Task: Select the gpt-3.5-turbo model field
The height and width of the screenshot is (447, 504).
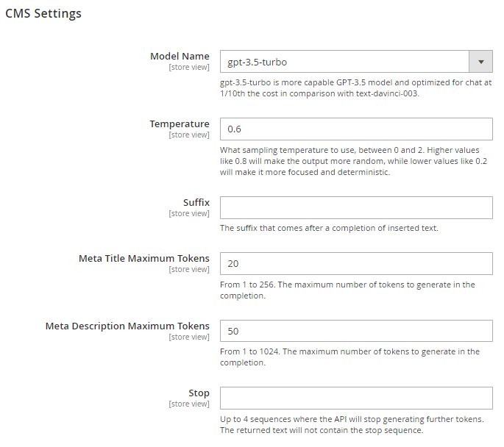Action: tap(356, 62)
